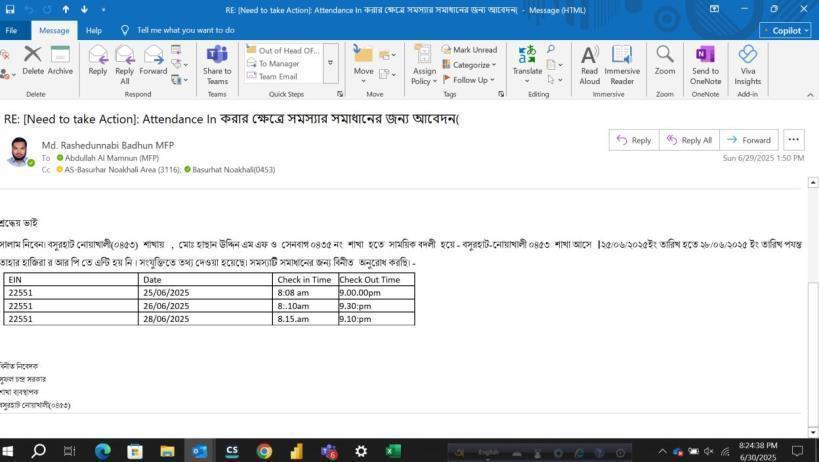Toggle Mark Unread for this message
This screenshot has height=462, width=819.
tap(468, 50)
